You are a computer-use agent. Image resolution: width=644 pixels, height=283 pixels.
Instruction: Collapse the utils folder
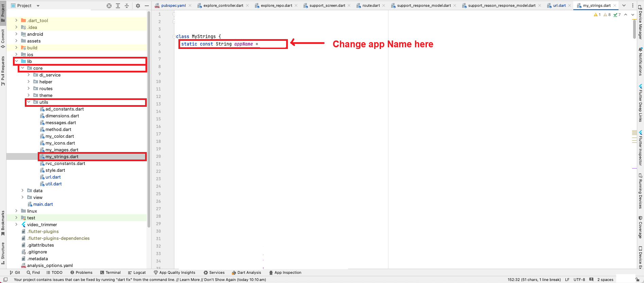pos(29,102)
